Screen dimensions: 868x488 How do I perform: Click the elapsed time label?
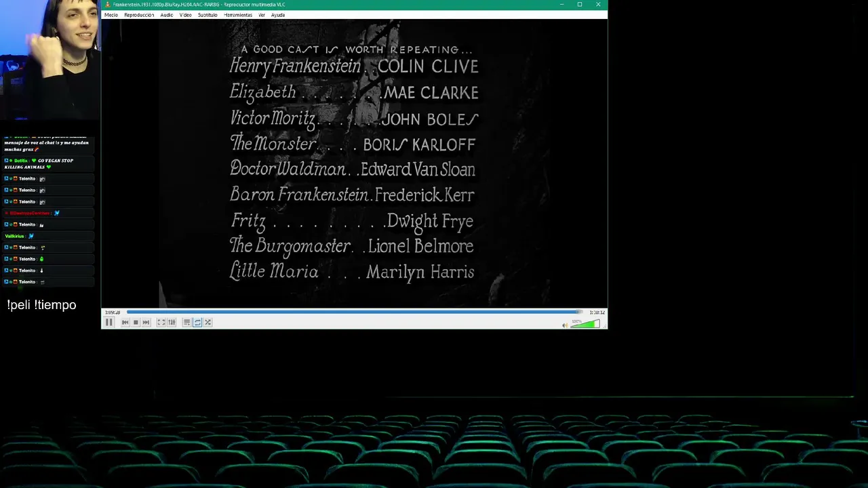[x=113, y=312]
